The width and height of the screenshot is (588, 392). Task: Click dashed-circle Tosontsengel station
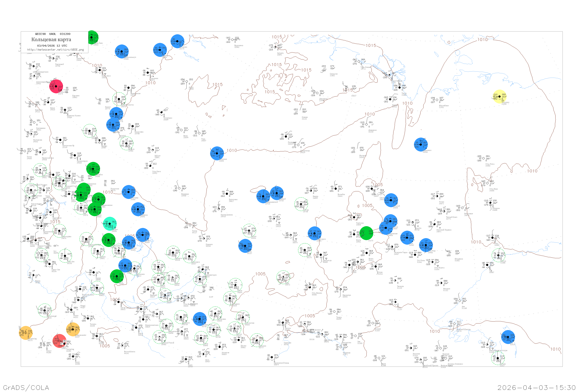[x=44, y=310]
